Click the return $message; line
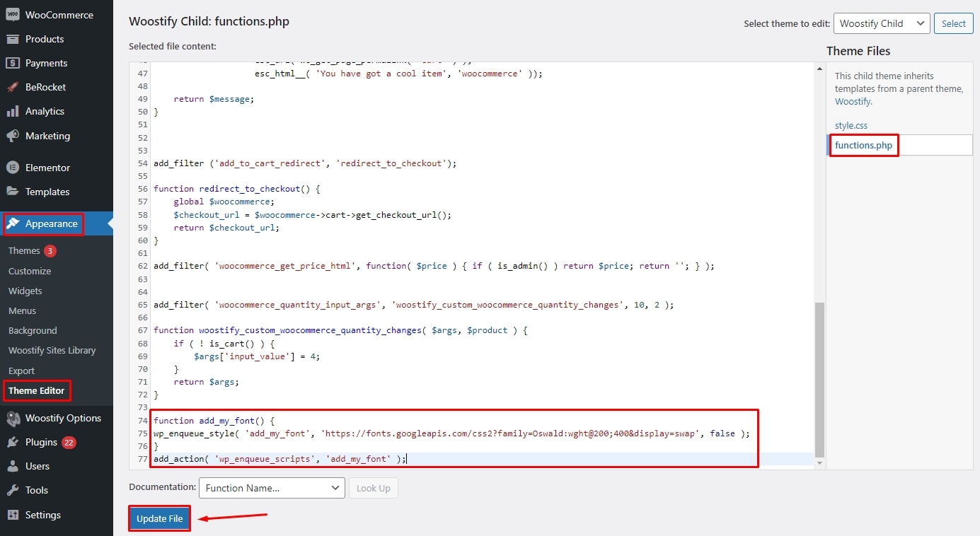The width and height of the screenshot is (980, 536). [x=214, y=99]
